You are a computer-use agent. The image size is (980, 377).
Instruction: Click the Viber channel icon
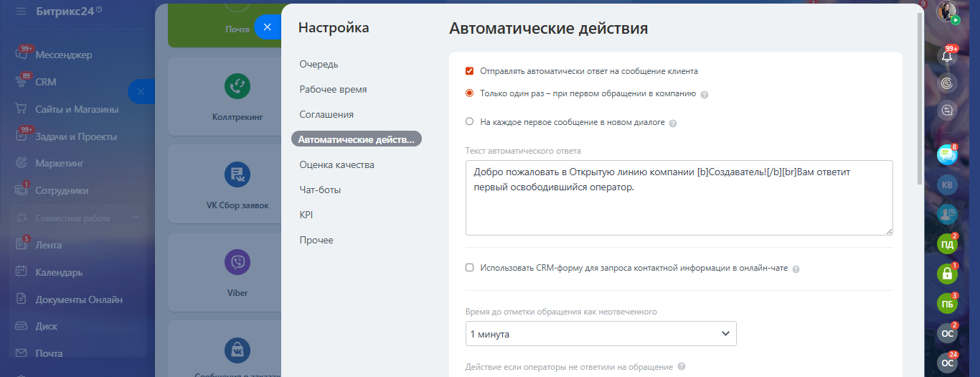[237, 262]
